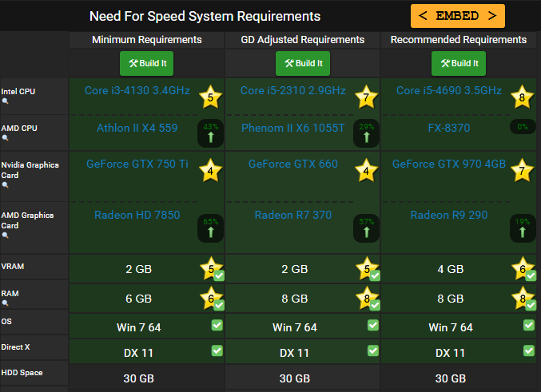The image size is (541, 392).
Task: Click the AMD Graphics Card row label
Action: 27,220
